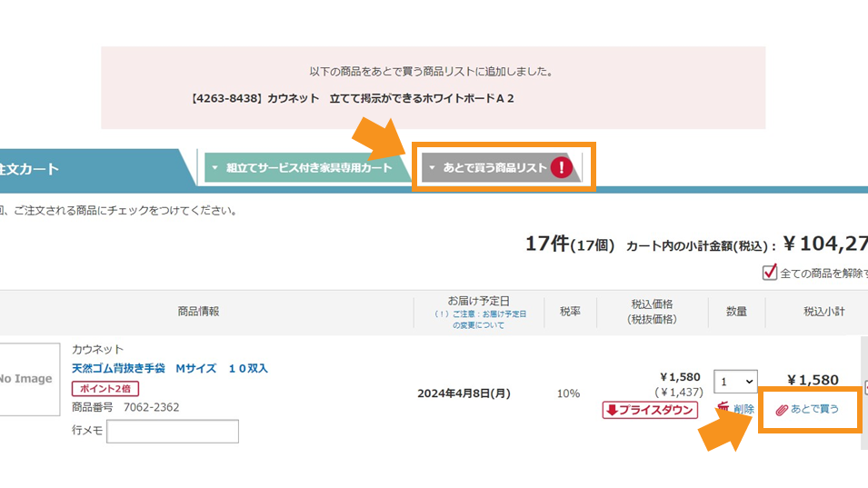
Task: Click the お届け予定日の変更について note link
Action: click(478, 319)
